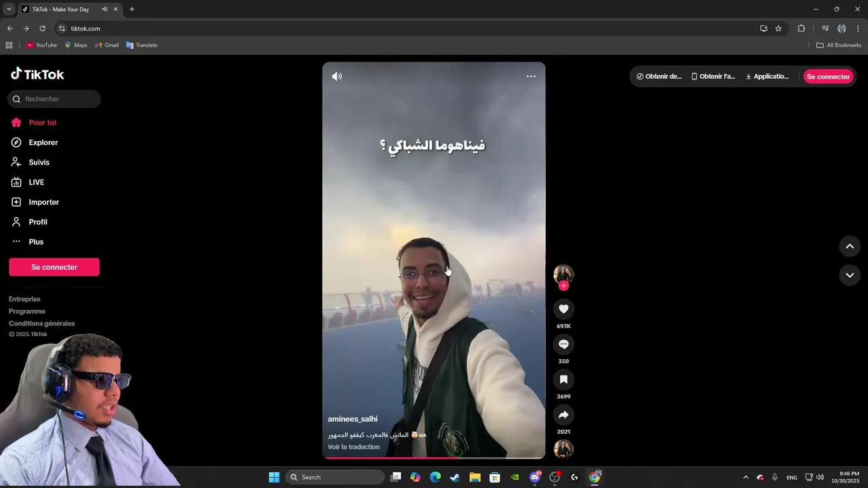Open All Bookmarks folder
Viewport: 868px width, 488px height.
pos(839,45)
